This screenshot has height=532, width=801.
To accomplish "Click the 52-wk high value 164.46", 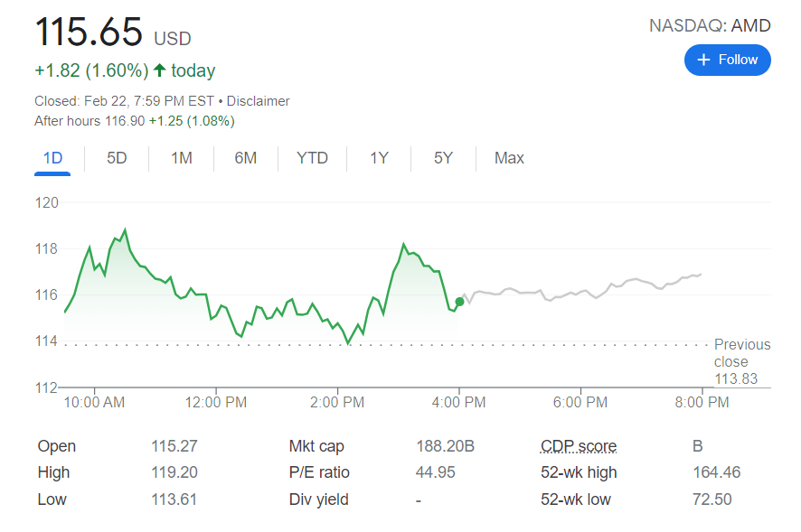I will click(712, 472).
